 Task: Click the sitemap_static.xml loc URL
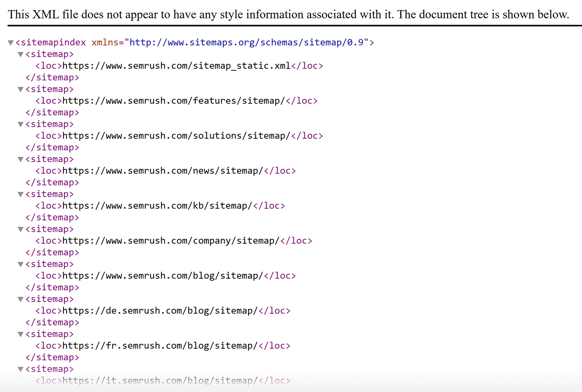pyautogui.click(x=176, y=66)
